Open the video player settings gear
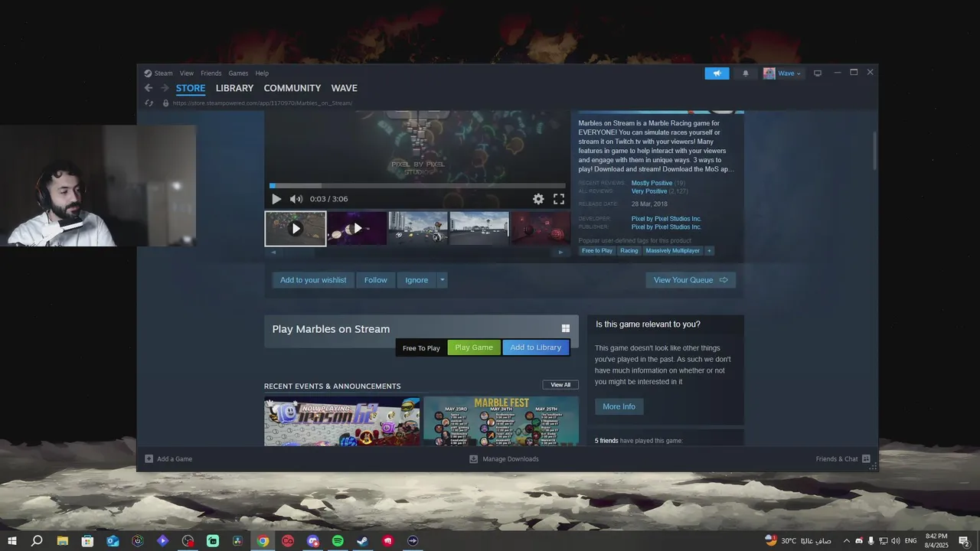The width and height of the screenshot is (980, 551). (x=538, y=199)
